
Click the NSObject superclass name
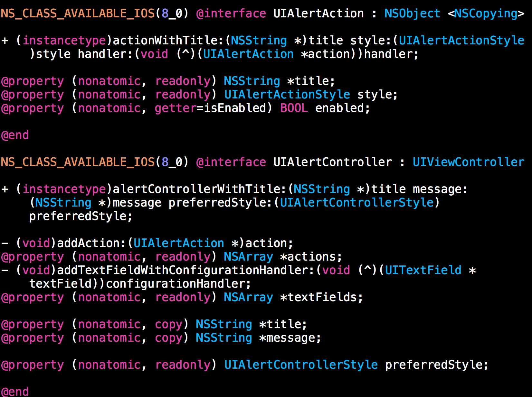(412, 14)
